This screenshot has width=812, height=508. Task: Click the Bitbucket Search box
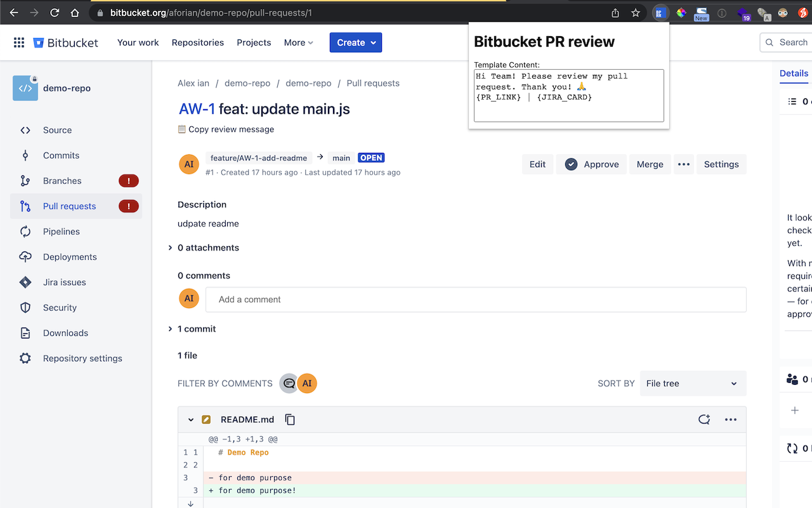tap(787, 43)
